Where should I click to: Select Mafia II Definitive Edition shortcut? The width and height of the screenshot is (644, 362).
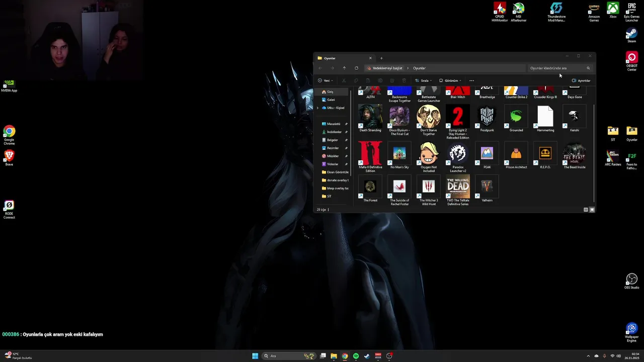(x=370, y=157)
